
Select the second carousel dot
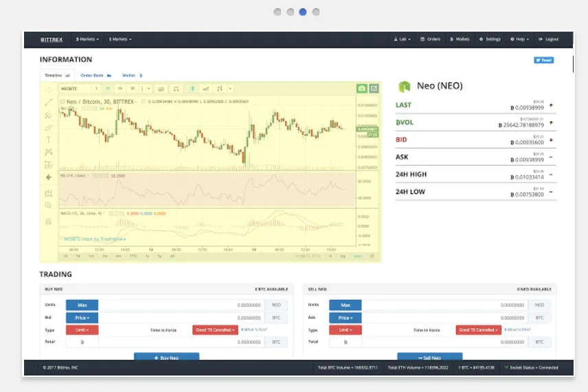(291, 12)
